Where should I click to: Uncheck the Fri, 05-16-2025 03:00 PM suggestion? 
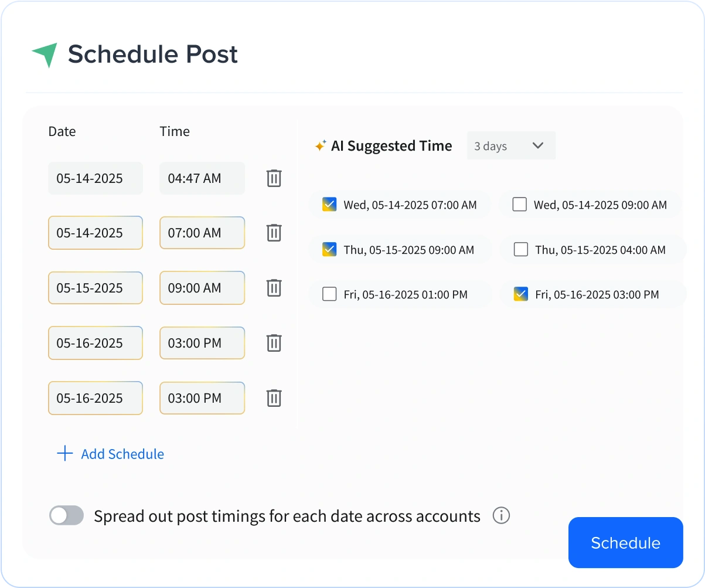click(520, 294)
